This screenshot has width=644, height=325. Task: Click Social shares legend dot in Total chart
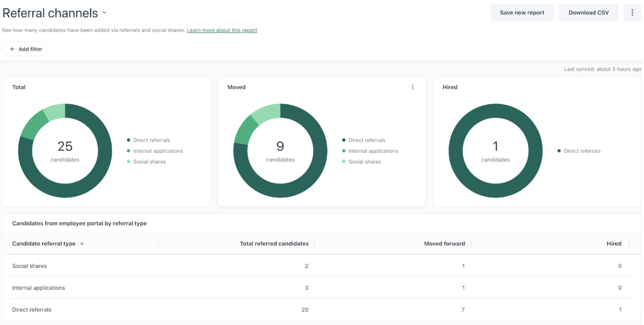point(129,162)
